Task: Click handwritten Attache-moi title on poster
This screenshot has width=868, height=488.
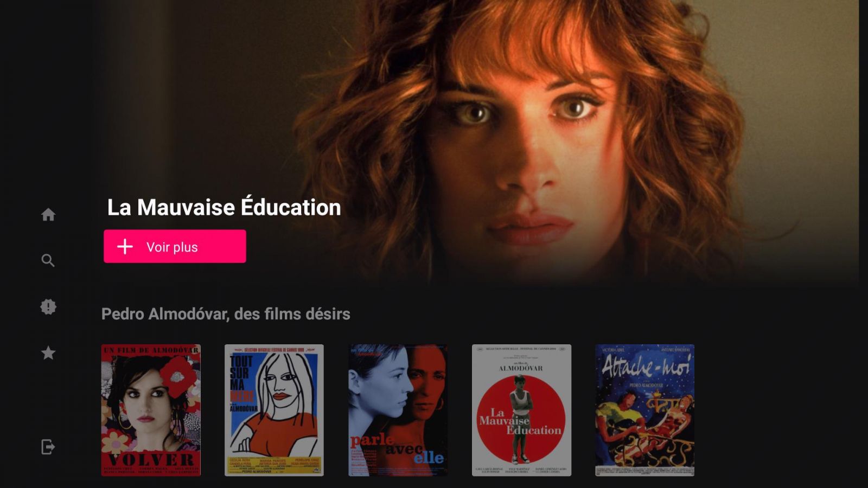Action: (x=646, y=367)
